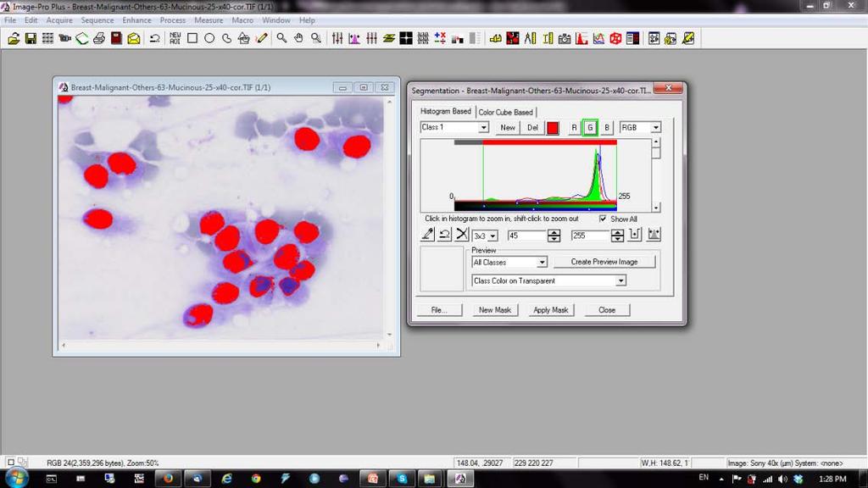Click the red segmentation toolbar icon
The width and height of the screenshot is (868, 488).
pos(513,39)
